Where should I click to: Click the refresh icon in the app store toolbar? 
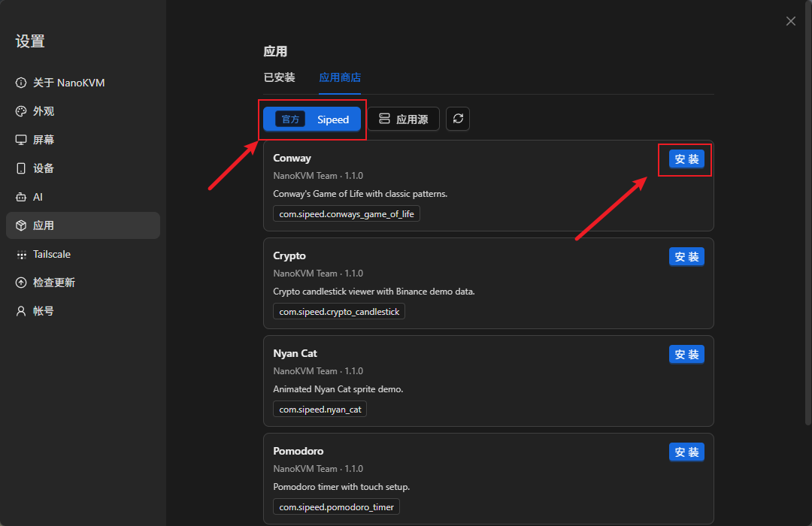click(458, 119)
